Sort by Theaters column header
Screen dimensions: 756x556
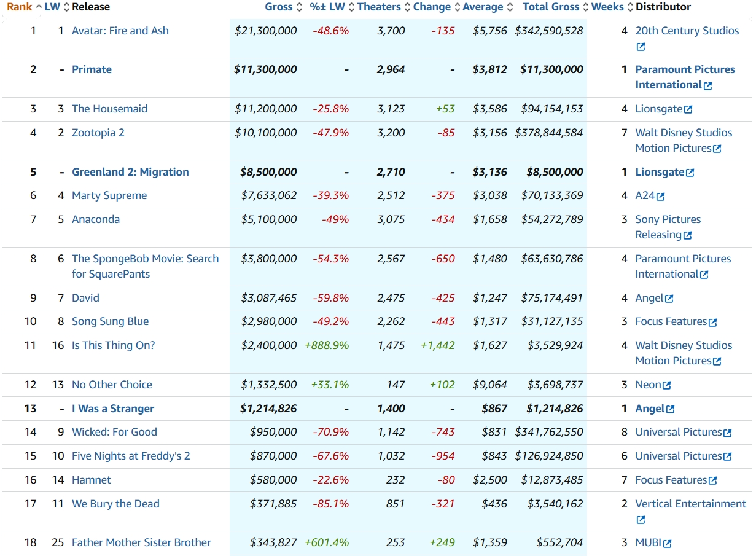click(x=379, y=7)
